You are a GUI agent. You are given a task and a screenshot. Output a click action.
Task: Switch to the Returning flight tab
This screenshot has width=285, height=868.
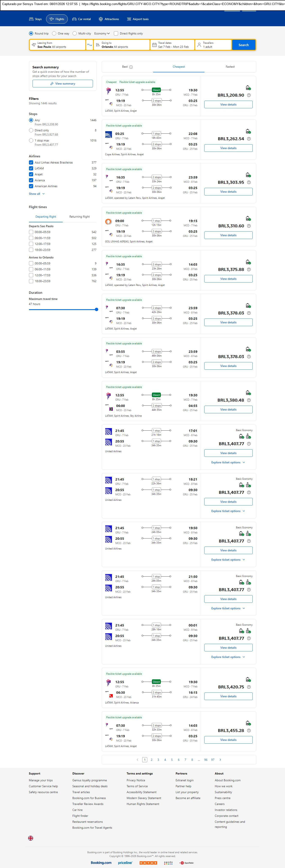79,217
